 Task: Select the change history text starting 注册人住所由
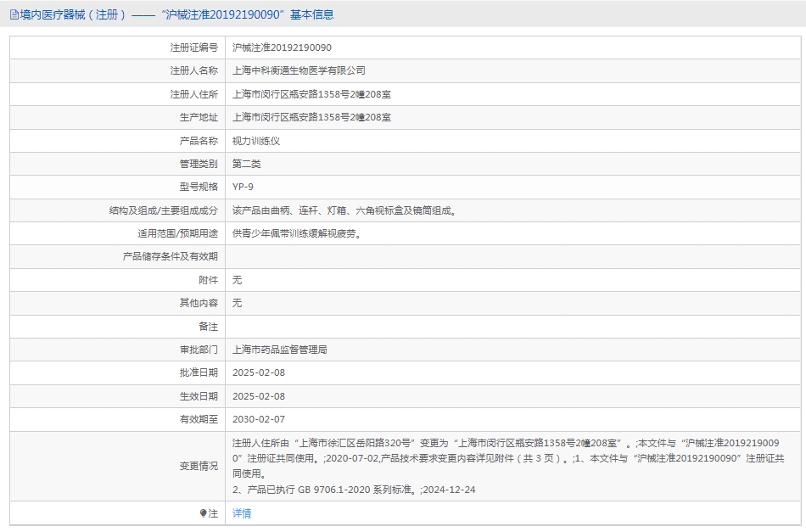508,466
